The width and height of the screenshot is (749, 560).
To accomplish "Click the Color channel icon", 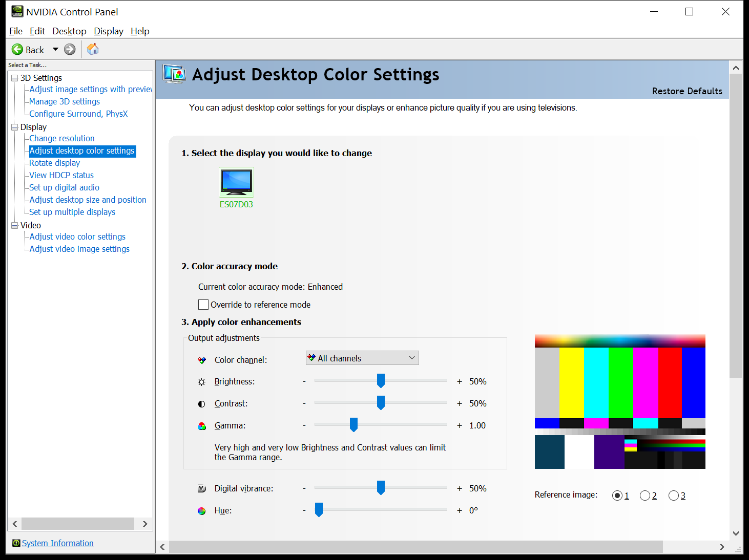I will click(202, 360).
